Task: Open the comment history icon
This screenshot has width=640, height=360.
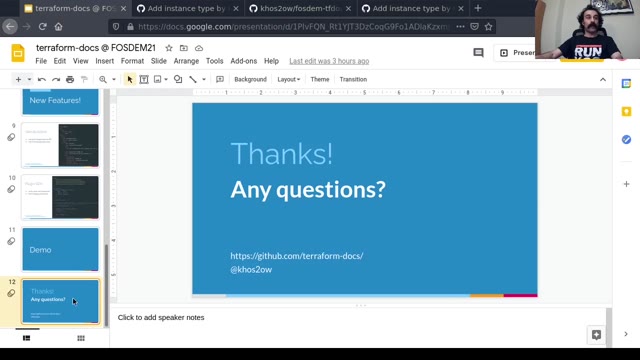Action: (x=478, y=53)
